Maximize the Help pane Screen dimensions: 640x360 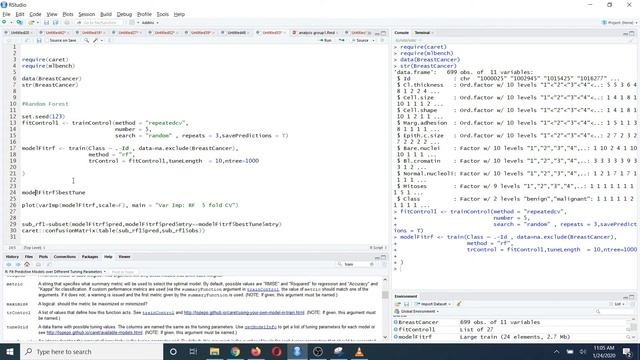(383, 257)
